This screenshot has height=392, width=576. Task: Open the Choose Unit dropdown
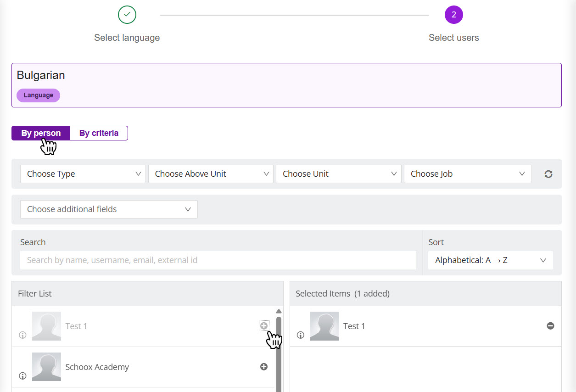[x=338, y=174]
